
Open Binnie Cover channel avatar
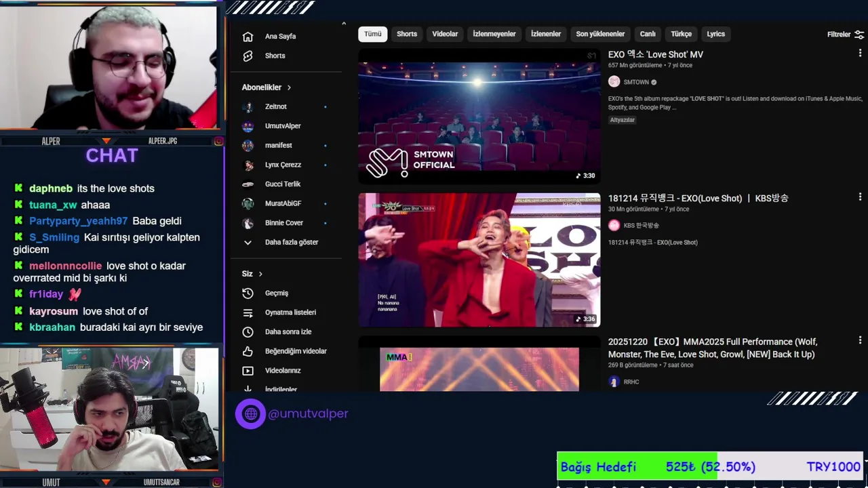(x=248, y=222)
